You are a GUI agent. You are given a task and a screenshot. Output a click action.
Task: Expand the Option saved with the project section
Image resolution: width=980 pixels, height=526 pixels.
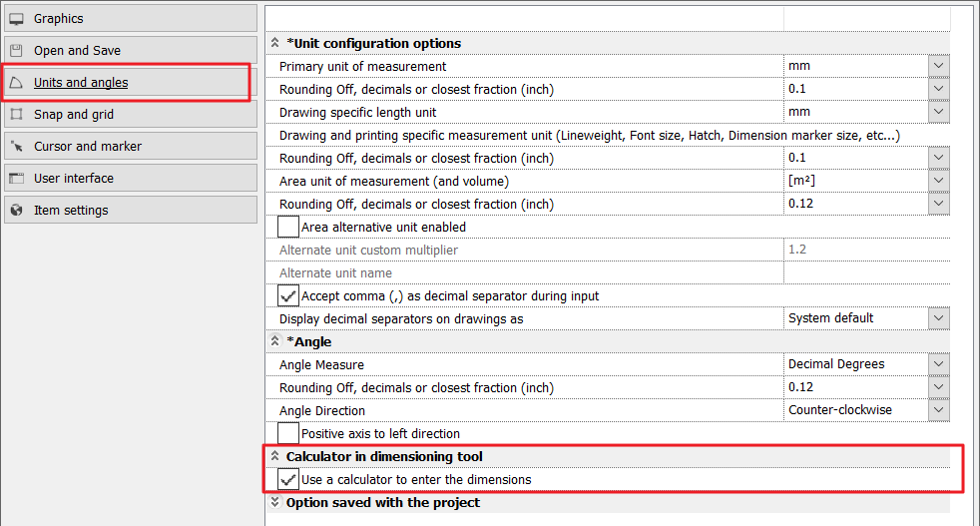[273, 503]
